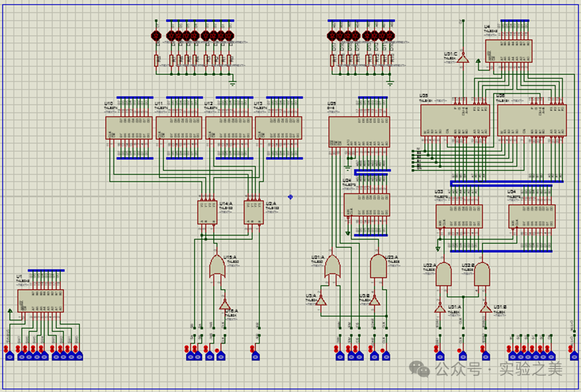Toggle the logic state wired to U2:A
The image size is (581, 392).
(255, 356)
